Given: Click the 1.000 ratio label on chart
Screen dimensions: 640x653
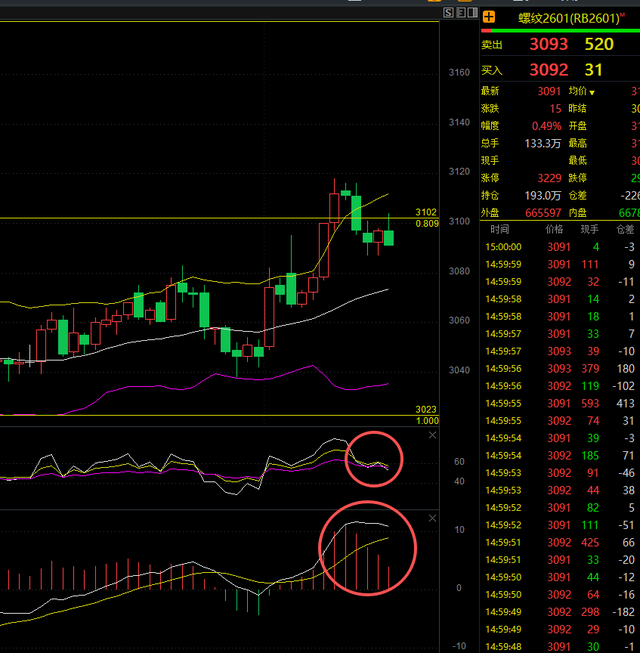Looking at the screenshot, I should click(x=427, y=421).
